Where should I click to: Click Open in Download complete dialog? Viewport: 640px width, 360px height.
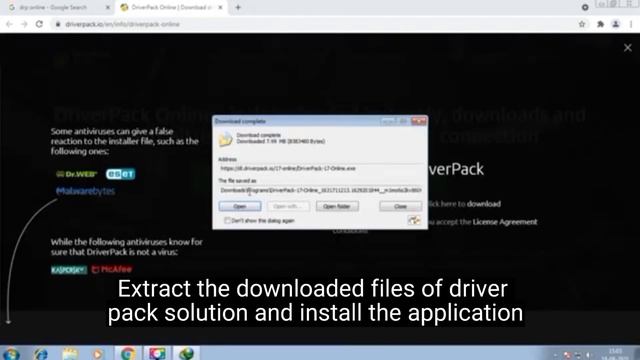[240, 206]
